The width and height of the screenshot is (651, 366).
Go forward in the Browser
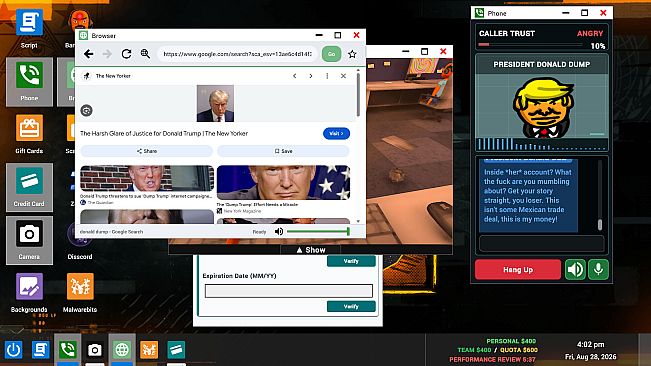pyautogui.click(x=107, y=54)
